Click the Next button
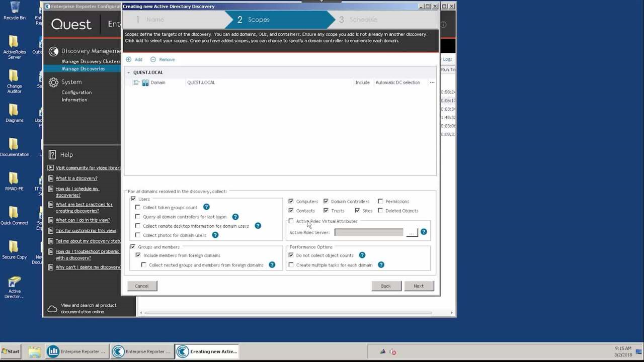The image size is (644, 362). click(419, 286)
